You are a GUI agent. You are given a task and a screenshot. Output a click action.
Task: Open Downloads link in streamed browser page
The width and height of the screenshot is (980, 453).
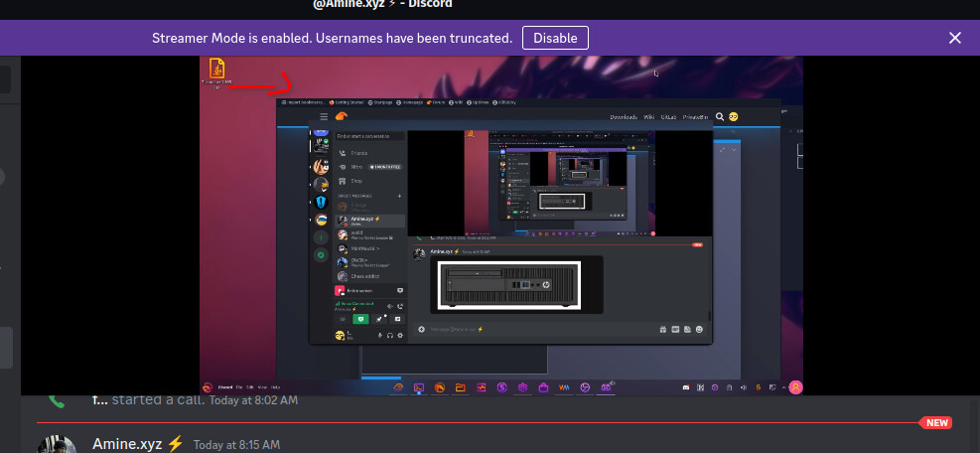click(x=624, y=117)
